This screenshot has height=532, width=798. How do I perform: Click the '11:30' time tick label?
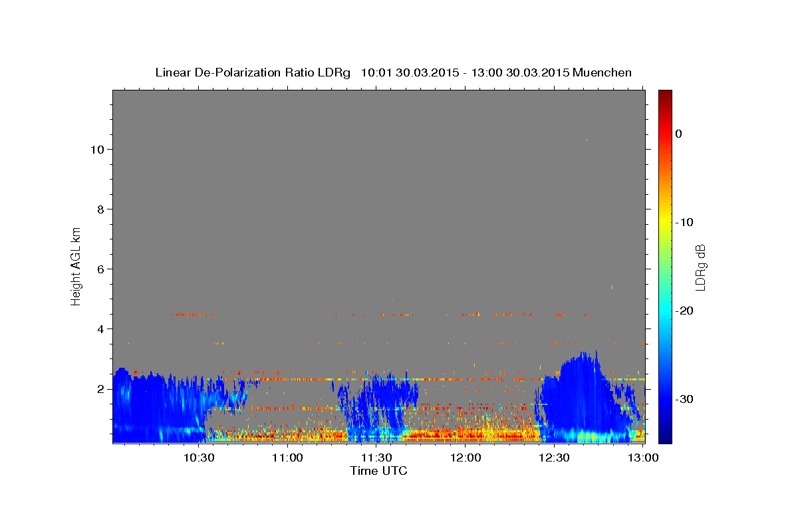(376, 458)
